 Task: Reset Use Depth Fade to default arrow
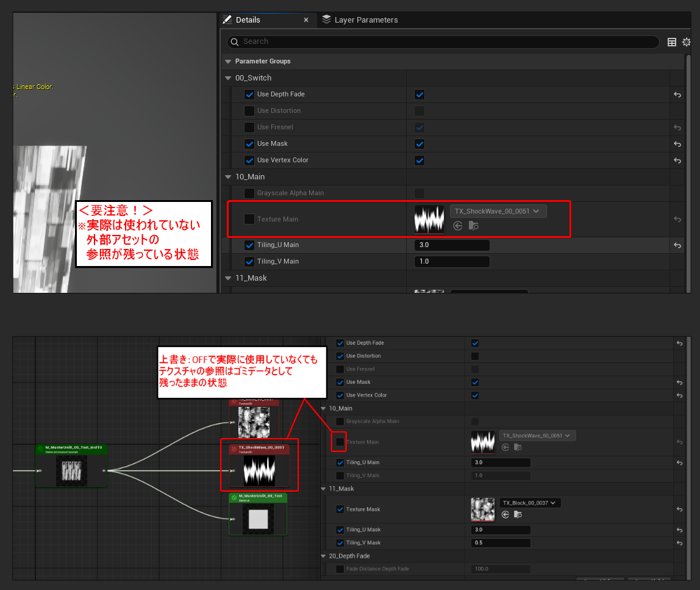pos(677,95)
